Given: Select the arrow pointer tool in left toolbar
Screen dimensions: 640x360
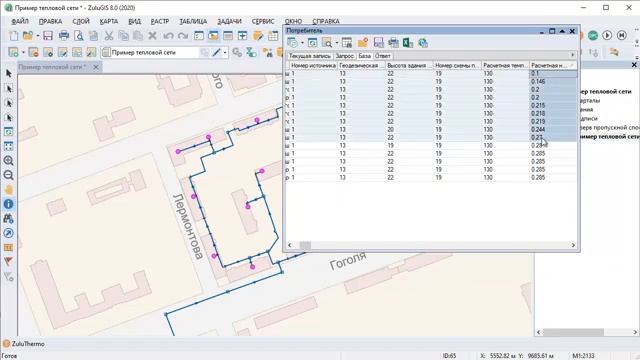Looking at the screenshot, I should coord(9,74).
